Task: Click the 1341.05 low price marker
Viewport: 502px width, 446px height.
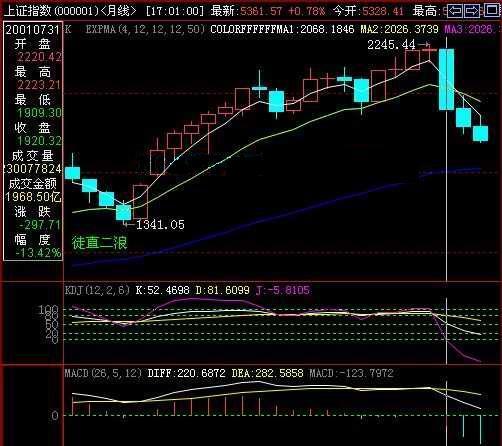Action: coord(160,225)
